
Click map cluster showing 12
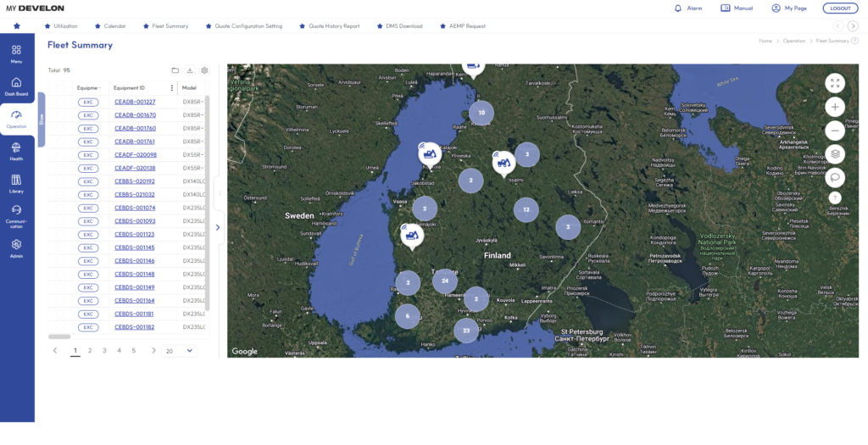526,209
